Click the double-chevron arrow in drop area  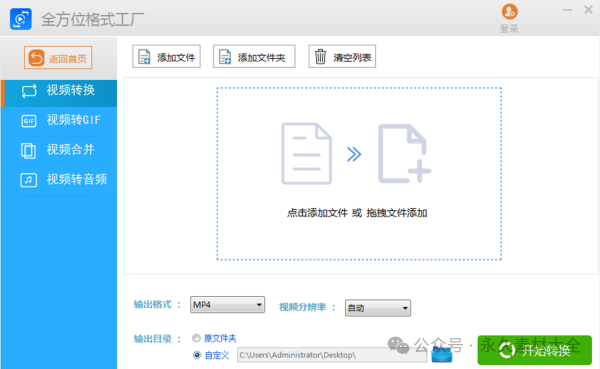click(x=354, y=154)
